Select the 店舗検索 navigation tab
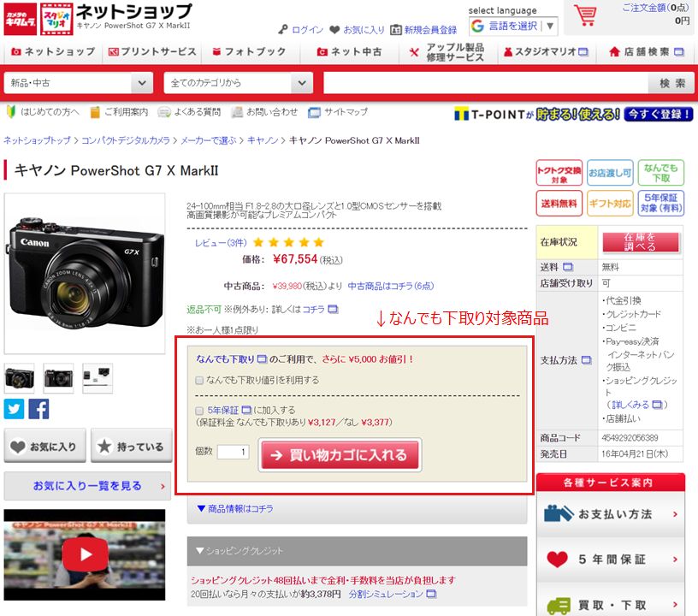Image resolution: width=698 pixels, height=616 pixels. tap(646, 51)
